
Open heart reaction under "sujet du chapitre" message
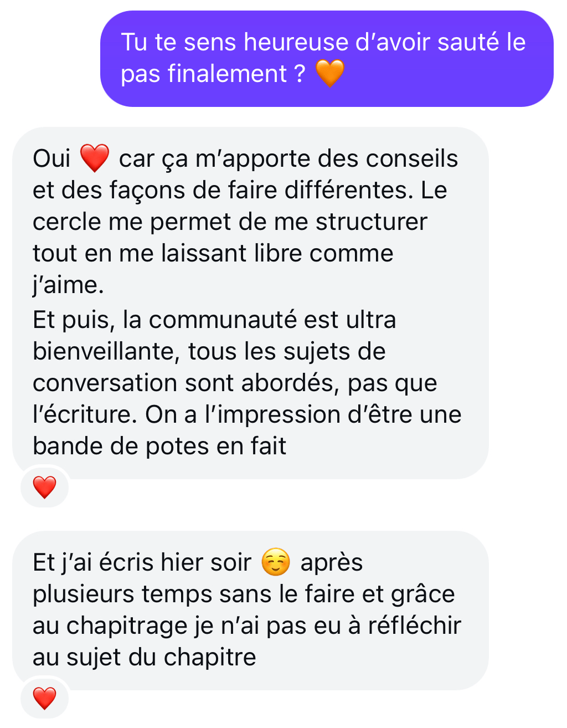pyautogui.click(x=44, y=698)
